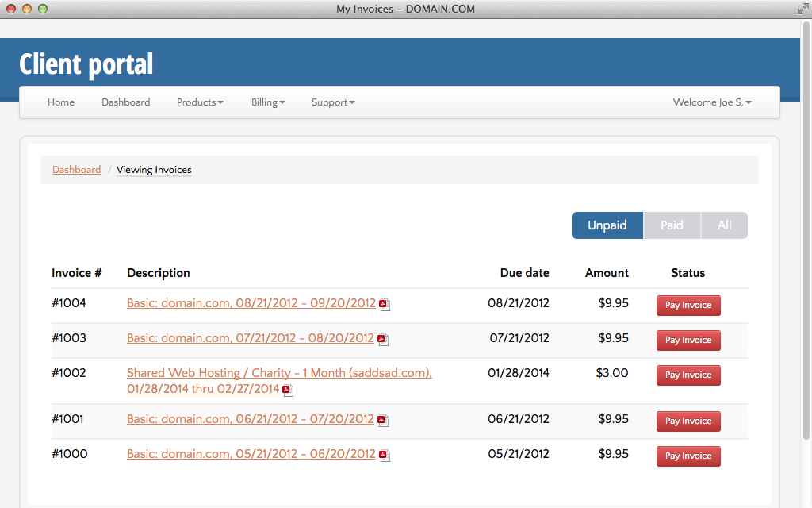Open PDF icon for invoice #1003
This screenshot has height=508, width=812.
pos(383,340)
